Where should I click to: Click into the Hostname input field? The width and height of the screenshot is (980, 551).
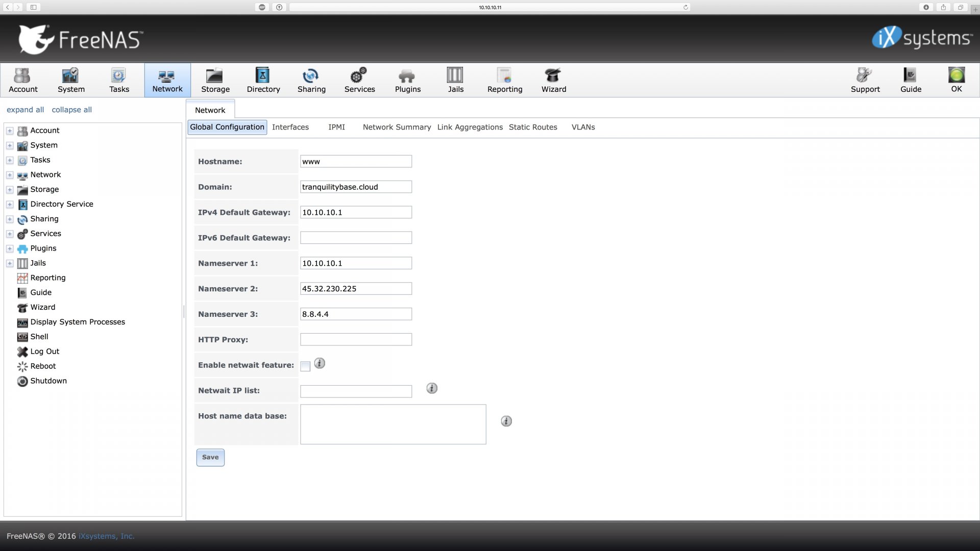[356, 162]
